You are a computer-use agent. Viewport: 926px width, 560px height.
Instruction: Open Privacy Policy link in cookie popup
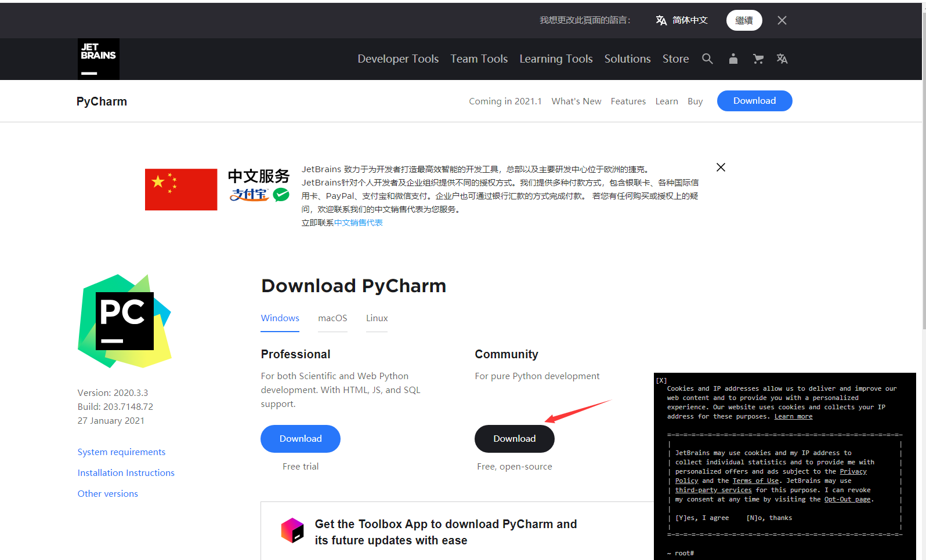[x=853, y=472]
